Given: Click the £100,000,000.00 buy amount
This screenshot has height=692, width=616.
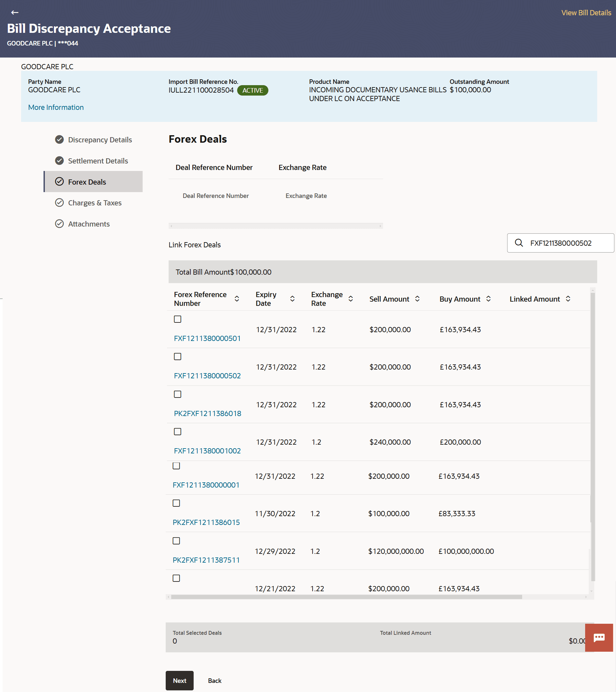Looking at the screenshot, I should coord(466,551).
